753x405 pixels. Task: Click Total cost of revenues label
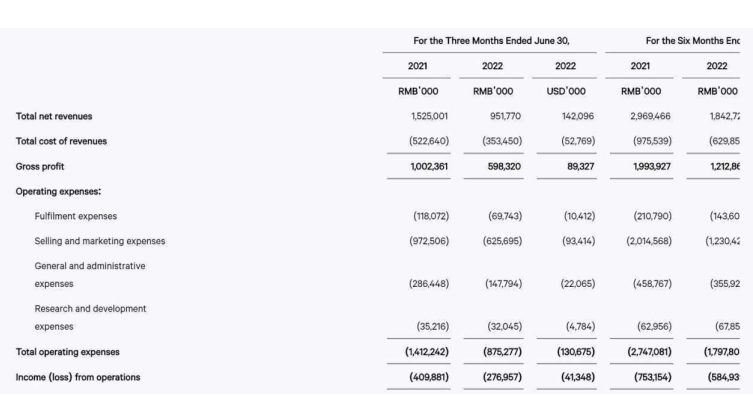[x=61, y=141]
